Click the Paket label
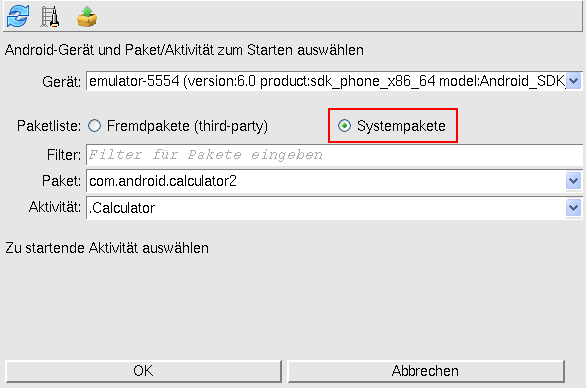 pyautogui.click(x=61, y=181)
